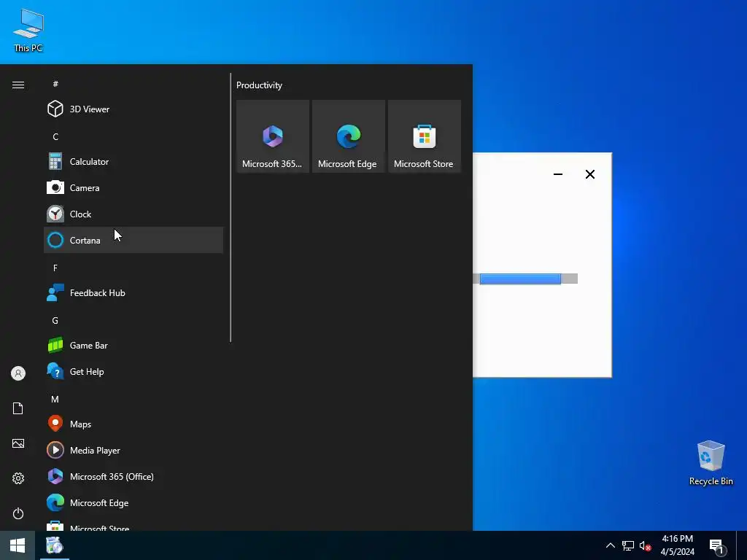This screenshot has height=560, width=747.
Task: Open Game Bar
Action: [x=133, y=345]
